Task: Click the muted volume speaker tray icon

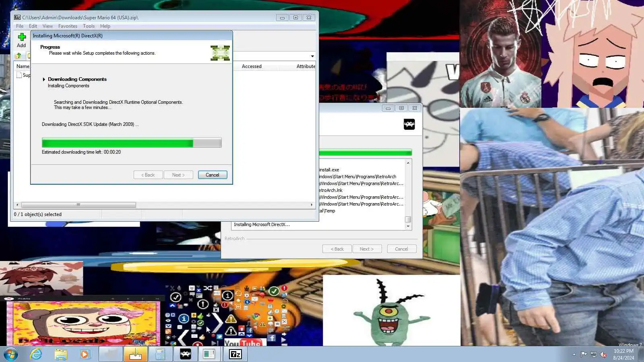Action: coord(603,354)
